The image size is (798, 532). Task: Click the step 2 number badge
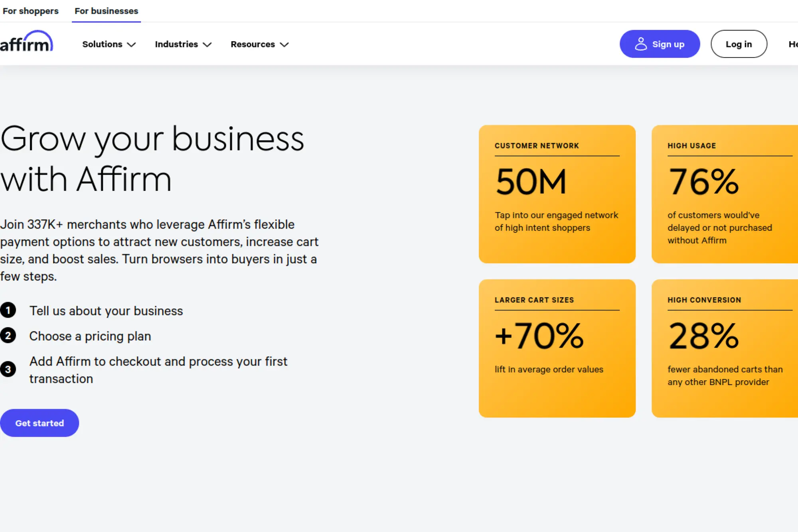[x=8, y=336]
